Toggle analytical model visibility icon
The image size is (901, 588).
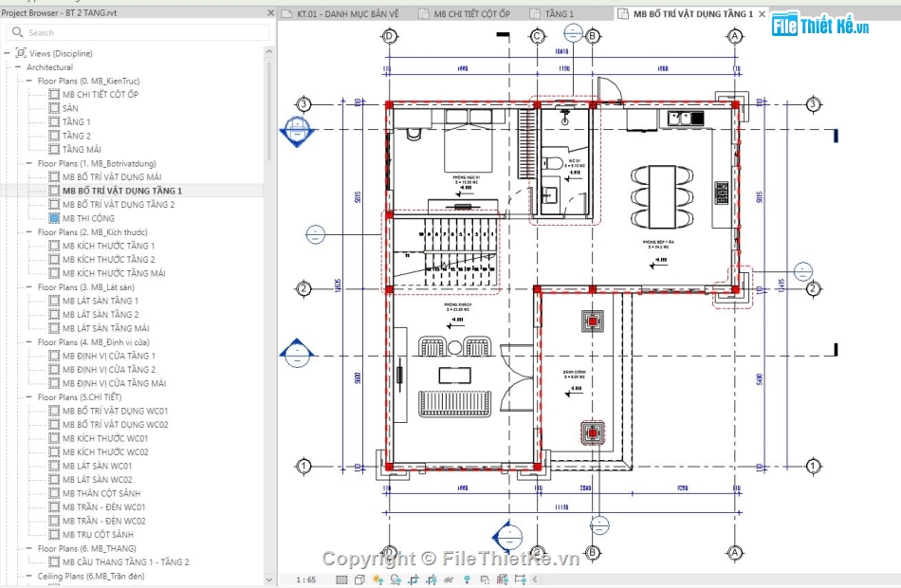(x=503, y=579)
